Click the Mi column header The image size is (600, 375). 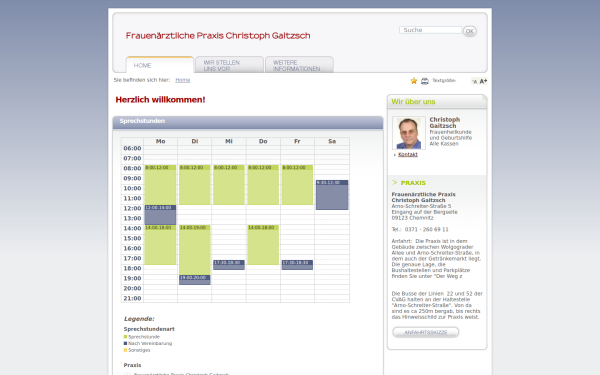pyautogui.click(x=229, y=141)
